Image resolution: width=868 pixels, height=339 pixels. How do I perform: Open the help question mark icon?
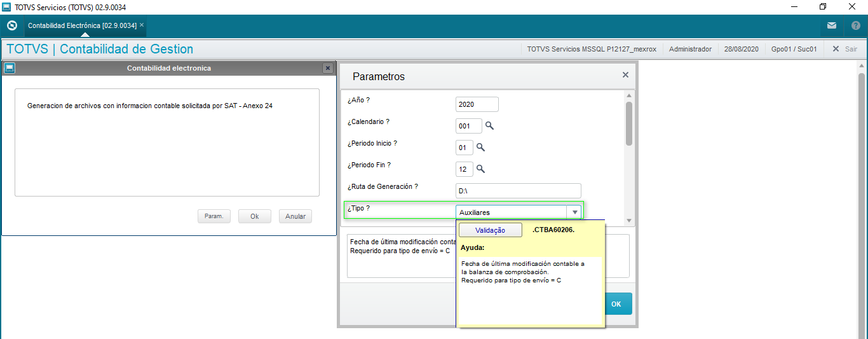click(x=855, y=26)
